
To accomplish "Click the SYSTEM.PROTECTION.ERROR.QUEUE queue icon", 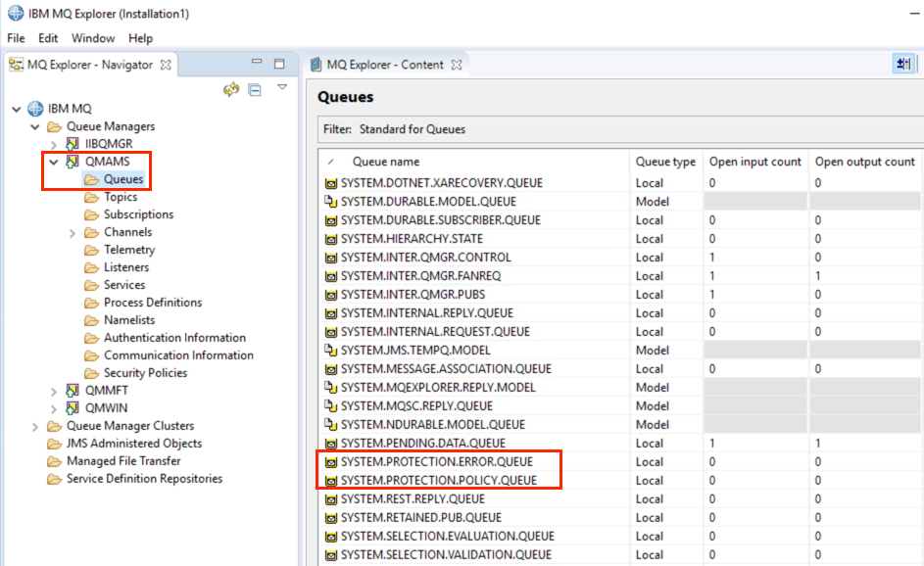I will [331, 462].
